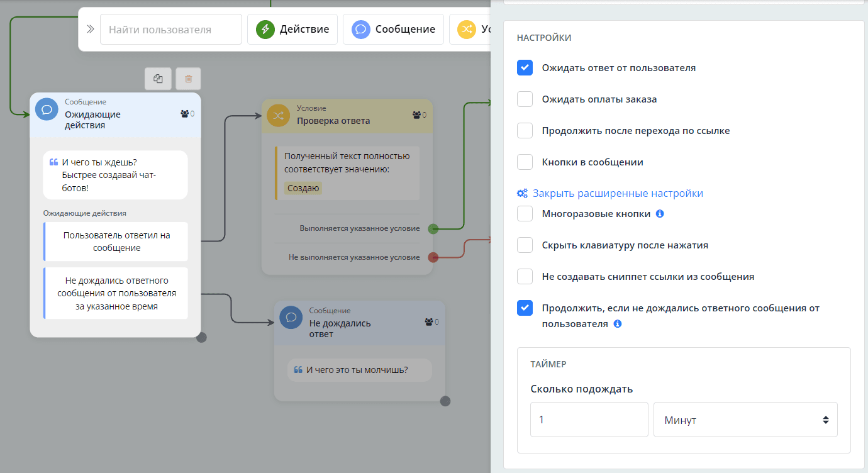The width and height of the screenshot is (868, 473).
Task: Enable Кнопки в сообщении checkbox
Action: (x=525, y=162)
